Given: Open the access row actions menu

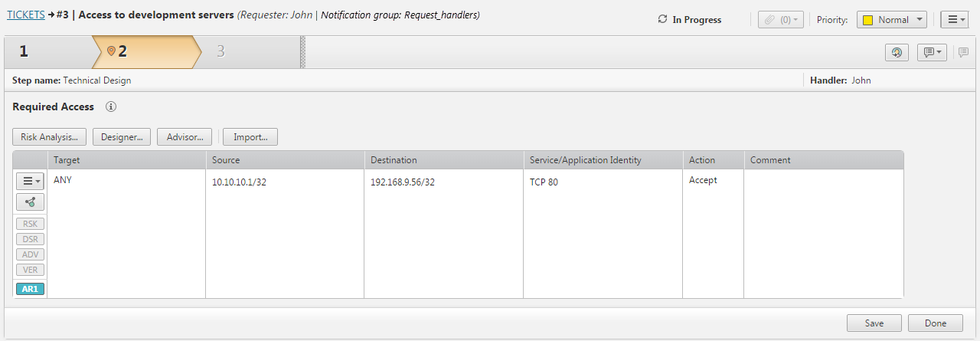Looking at the screenshot, I should point(31,181).
